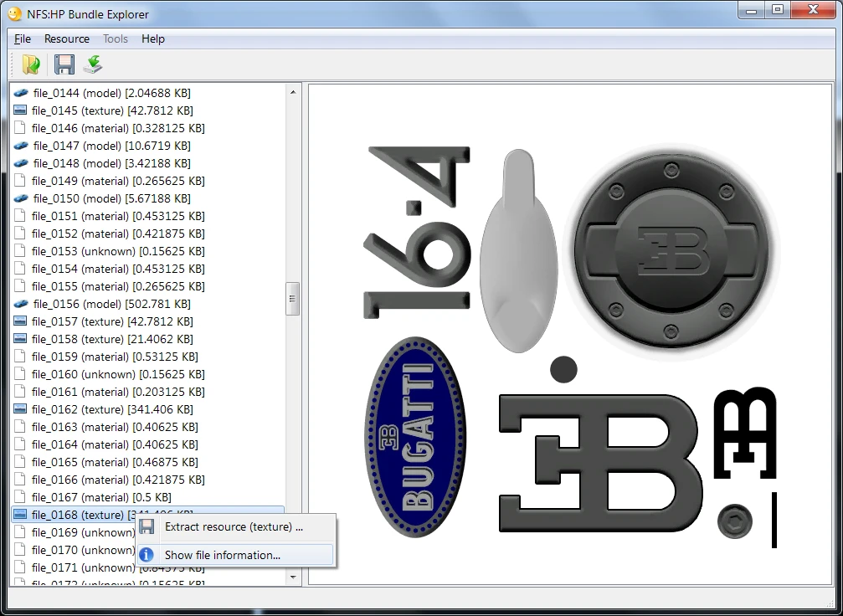Image resolution: width=843 pixels, height=616 pixels.
Task: Select file_0163 (material) [0.40625 KB]
Action: pyautogui.click(x=115, y=427)
